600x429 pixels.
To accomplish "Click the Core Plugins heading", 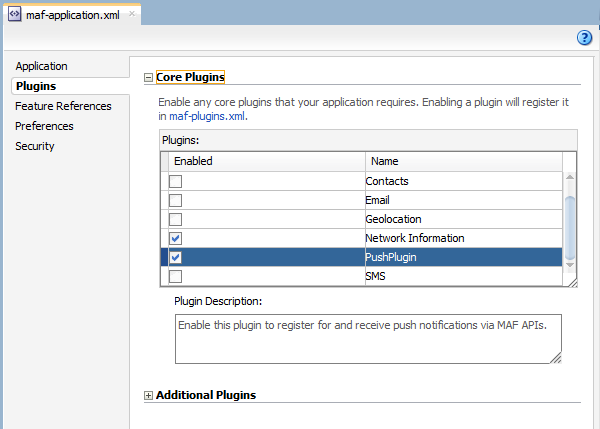I will click(x=190, y=77).
